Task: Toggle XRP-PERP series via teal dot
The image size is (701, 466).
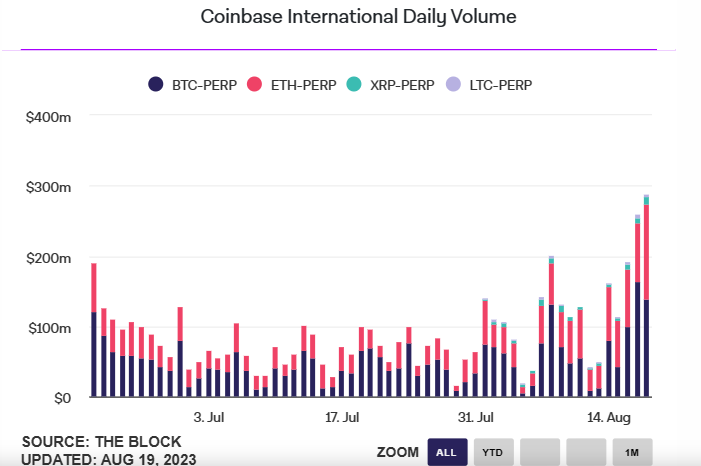Action: coord(354,84)
